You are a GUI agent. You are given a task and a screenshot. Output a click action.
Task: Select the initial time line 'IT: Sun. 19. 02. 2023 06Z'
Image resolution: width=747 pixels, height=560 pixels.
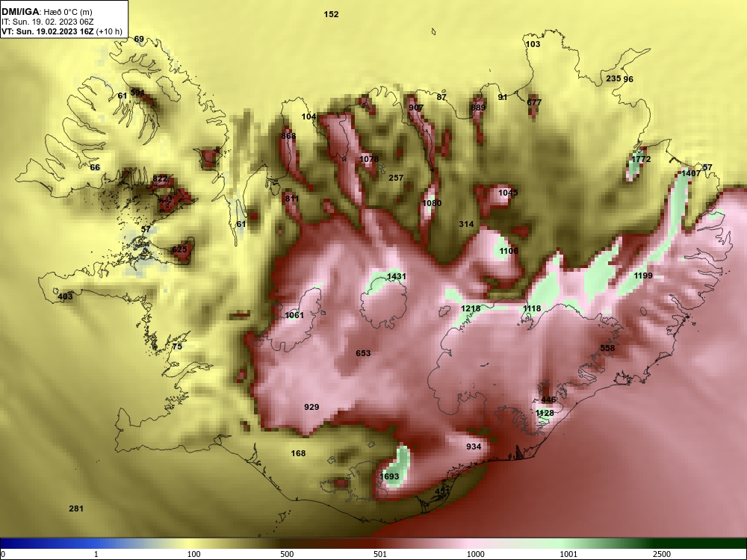pos(48,22)
